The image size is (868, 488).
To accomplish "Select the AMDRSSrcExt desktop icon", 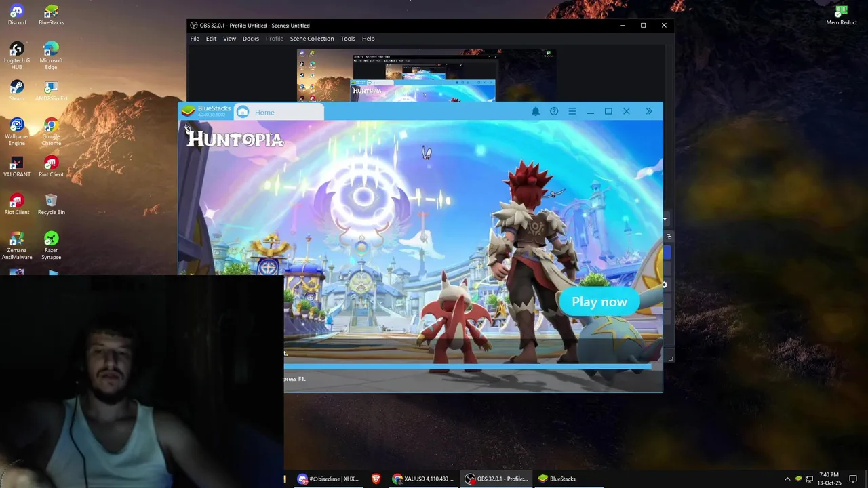I will coord(52,91).
